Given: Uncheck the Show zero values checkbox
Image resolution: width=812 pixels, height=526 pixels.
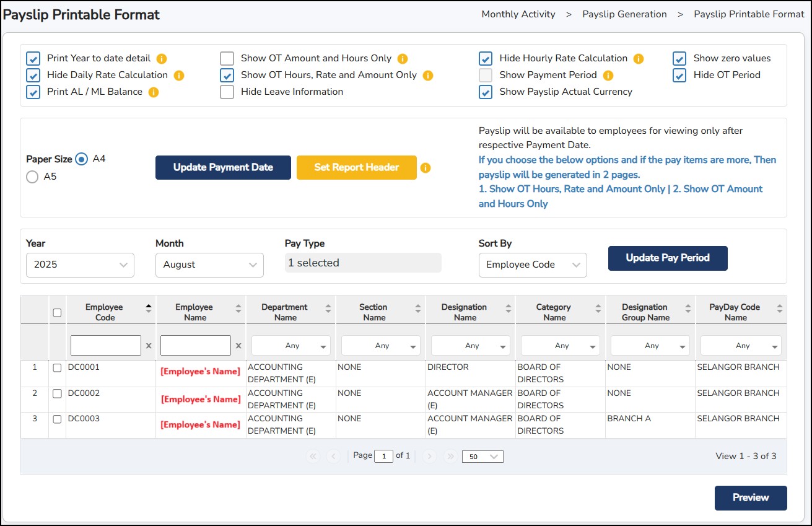Looking at the screenshot, I should pyautogui.click(x=679, y=59).
